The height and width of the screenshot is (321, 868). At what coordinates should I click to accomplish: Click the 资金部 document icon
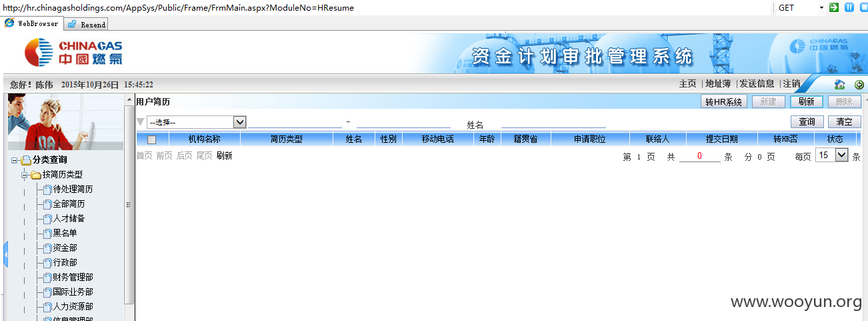coord(47,248)
